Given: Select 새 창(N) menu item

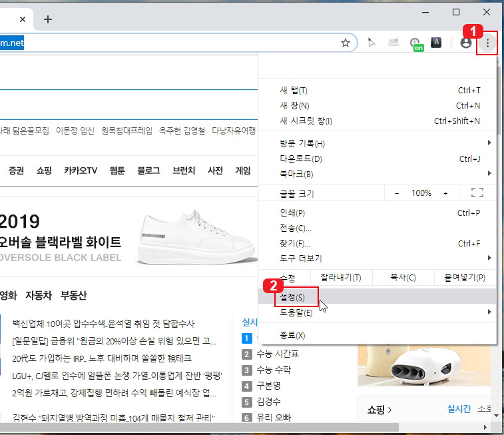Looking at the screenshot, I should pyautogui.click(x=378, y=105).
